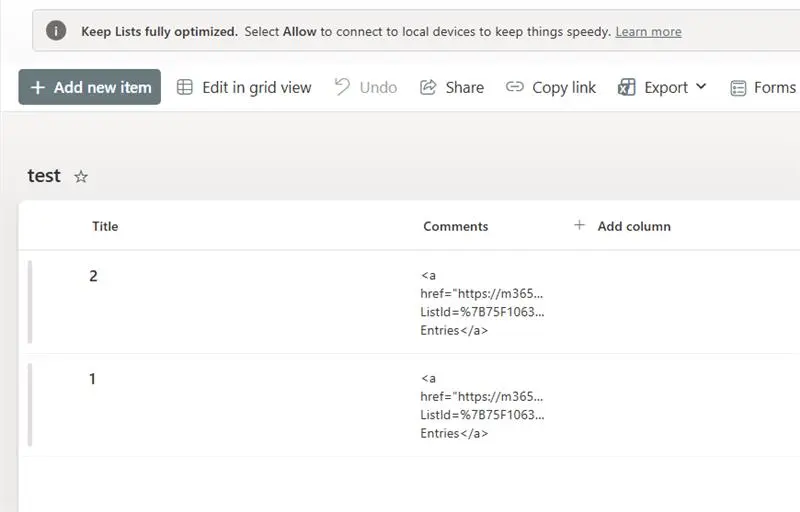800x512 pixels.
Task: Copy link to the list
Action: (x=551, y=88)
